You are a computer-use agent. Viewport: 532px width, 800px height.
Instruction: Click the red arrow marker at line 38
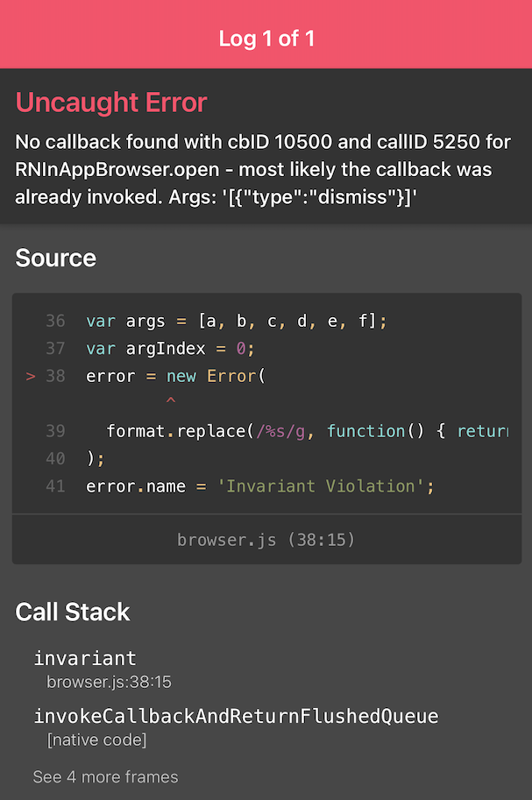pos(29,376)
